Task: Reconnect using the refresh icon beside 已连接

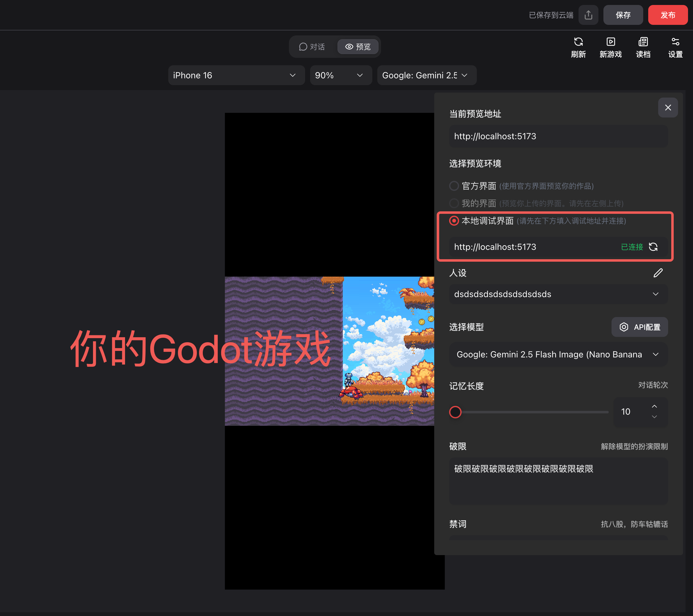Action: [653, 247]
